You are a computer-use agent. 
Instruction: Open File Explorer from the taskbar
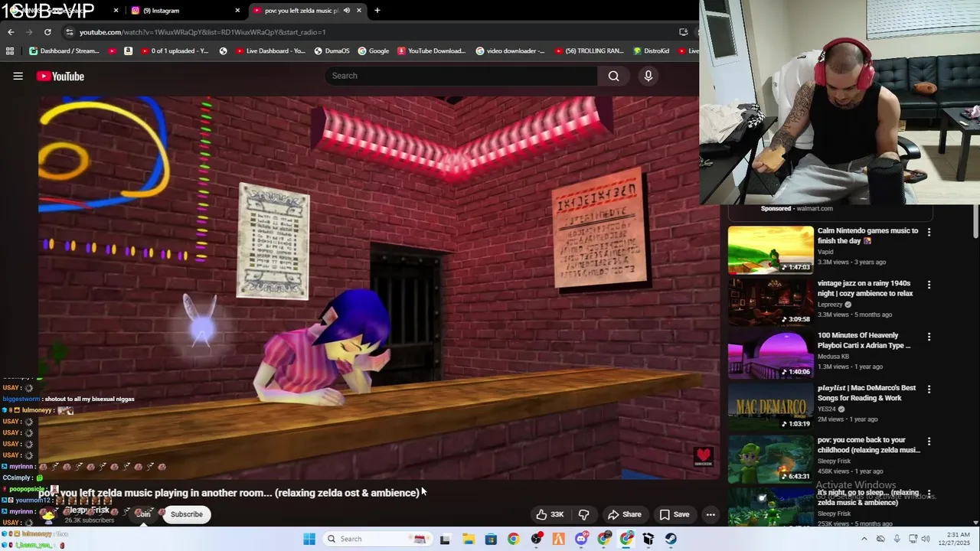(468, 539)
